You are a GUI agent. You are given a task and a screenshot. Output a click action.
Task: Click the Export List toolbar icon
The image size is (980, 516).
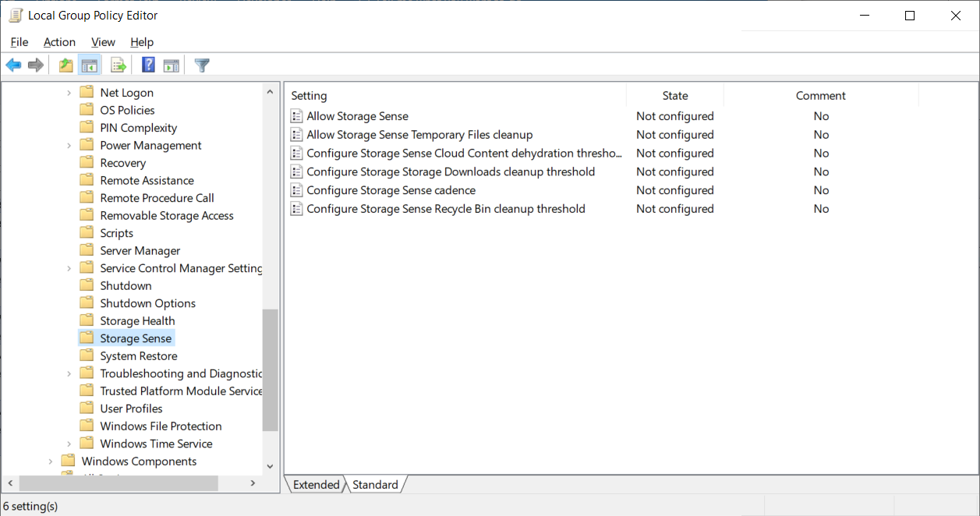point(119,65)
